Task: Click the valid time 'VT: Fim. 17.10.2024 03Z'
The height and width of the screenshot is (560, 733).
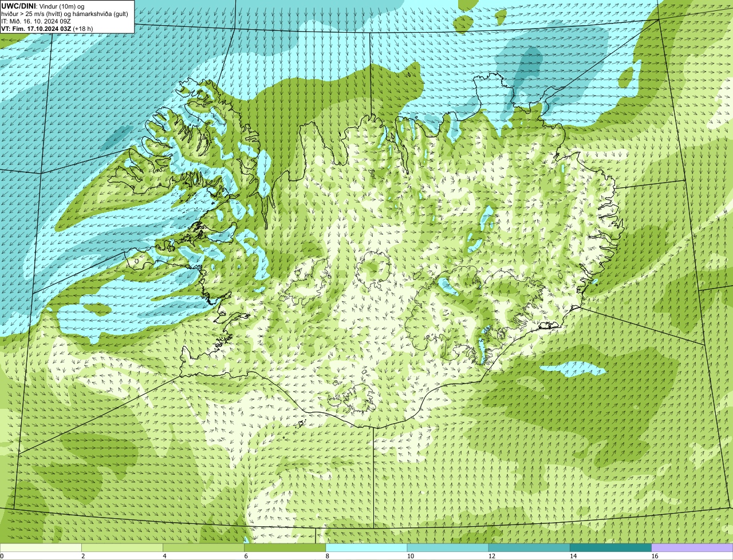Action: click(36, 28)
